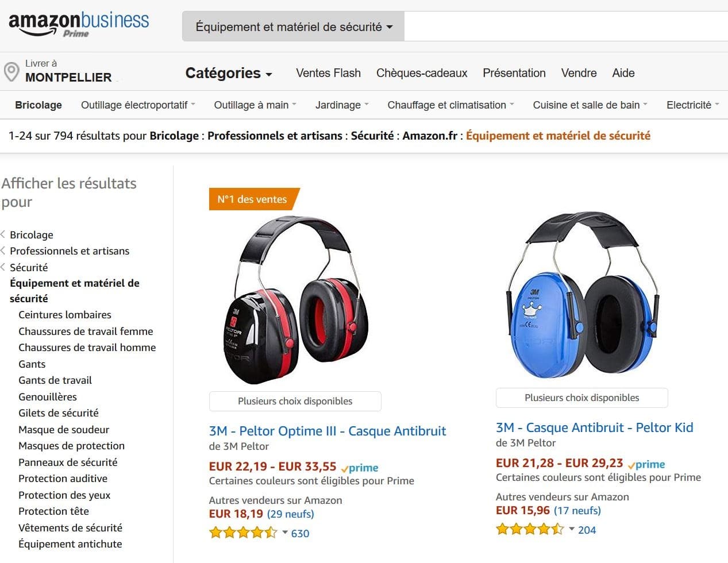This screenshot has height=563, width=728.
Task: Click the prime badge under Peltor Optime III
Action: [x=360, y=468]
